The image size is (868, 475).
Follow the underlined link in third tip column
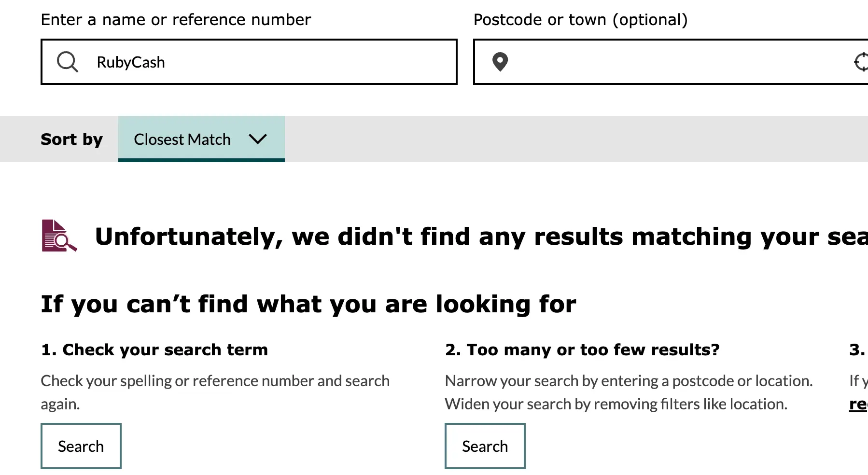858,404
